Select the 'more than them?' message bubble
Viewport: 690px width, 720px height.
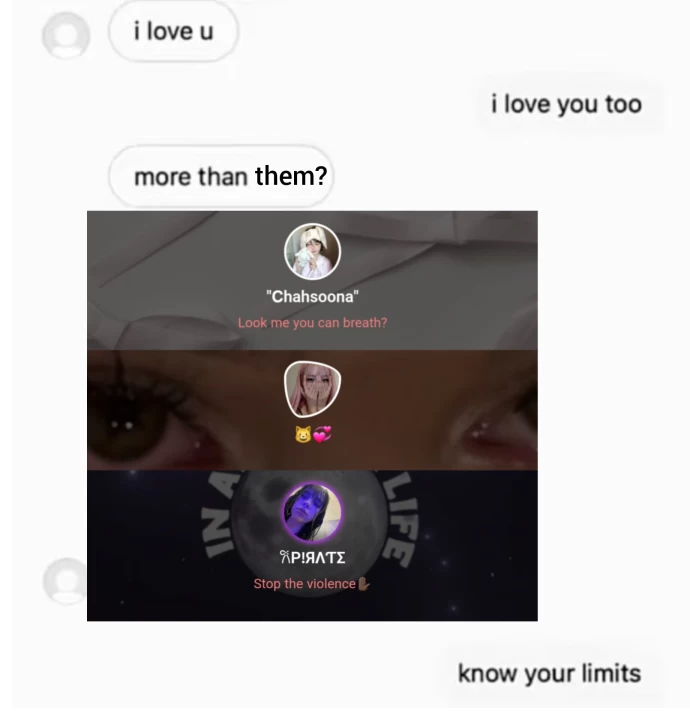pos(221,176)
